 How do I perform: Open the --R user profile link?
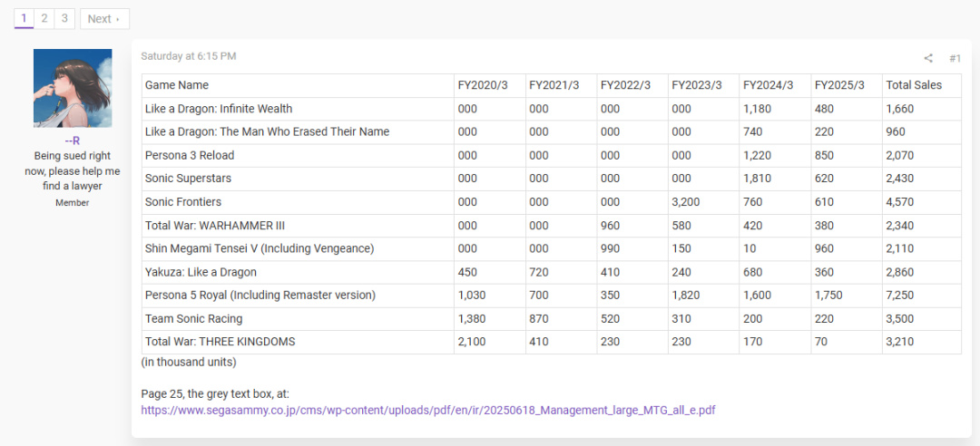coord(73,141)
